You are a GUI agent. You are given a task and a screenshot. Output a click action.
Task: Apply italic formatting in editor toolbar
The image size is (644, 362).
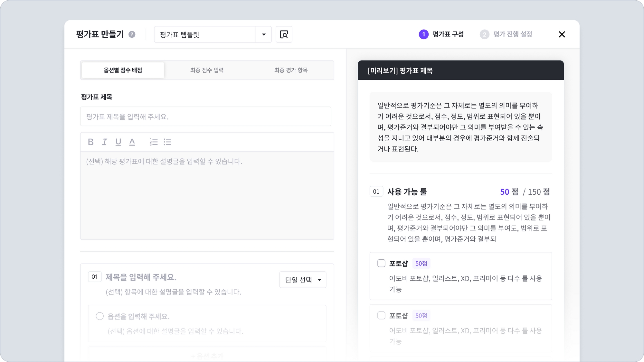point(104,142)
